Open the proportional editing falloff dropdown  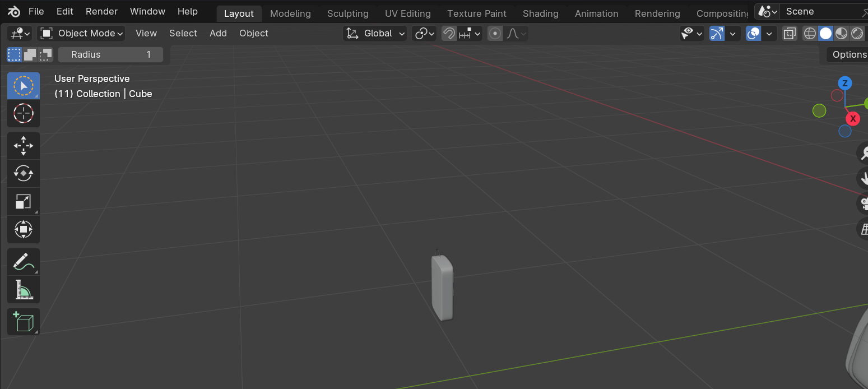pos(514,33)
